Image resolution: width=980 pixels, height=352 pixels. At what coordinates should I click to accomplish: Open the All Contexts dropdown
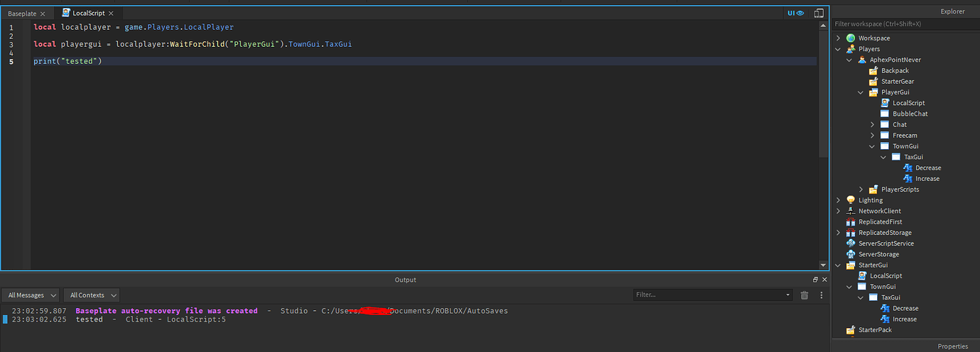point(91,295)
